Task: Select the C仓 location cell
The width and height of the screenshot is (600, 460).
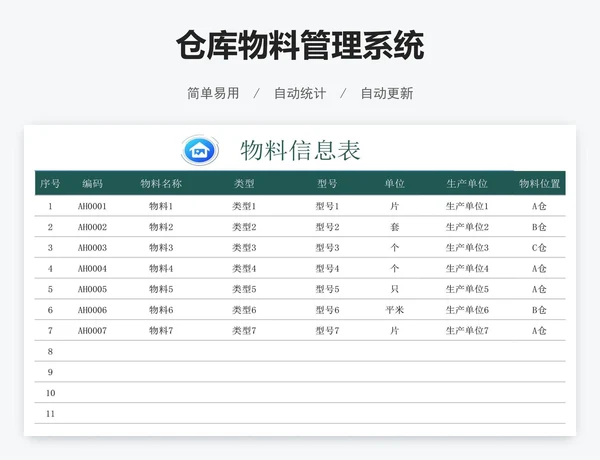Action: click(x=539, y=248)
